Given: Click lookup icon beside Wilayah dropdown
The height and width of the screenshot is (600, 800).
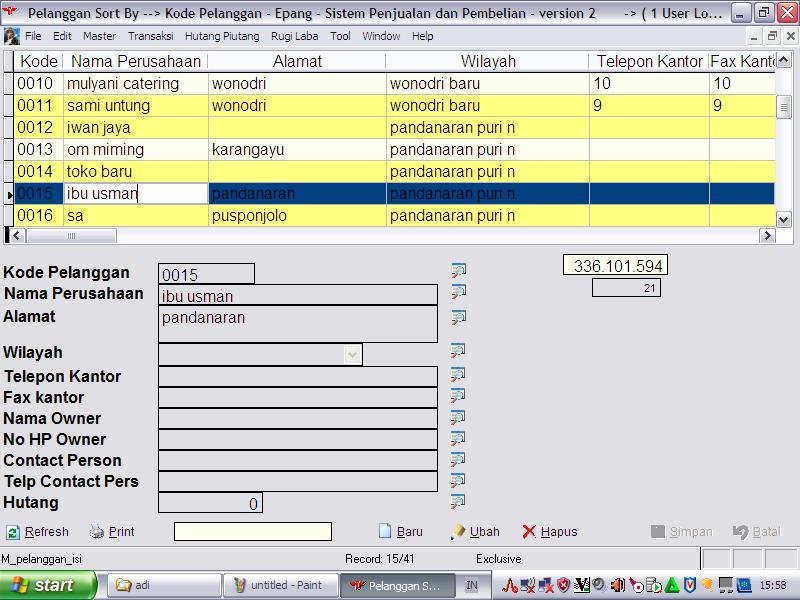Looking at the screenshot, I should click(459, 351).
